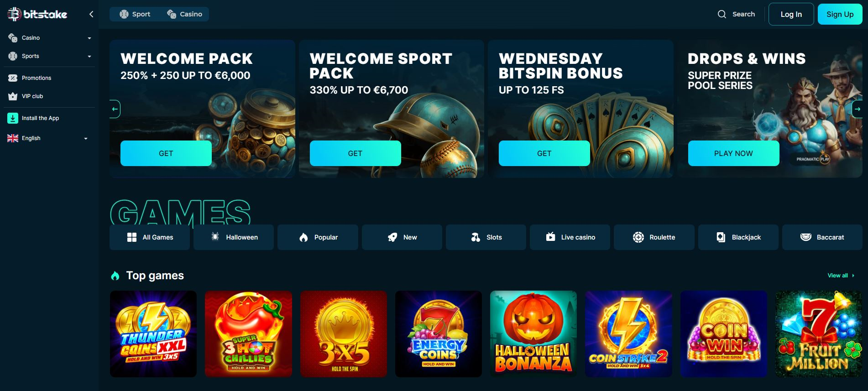Viewport: 868px width, 391px height.
Task: Open the Halloween Bonanza game thumbnail
Action: click(x=533, y=334)
